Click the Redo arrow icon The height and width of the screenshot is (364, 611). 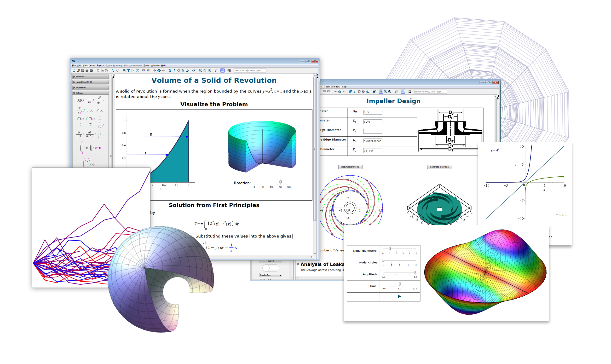[118, 70]
